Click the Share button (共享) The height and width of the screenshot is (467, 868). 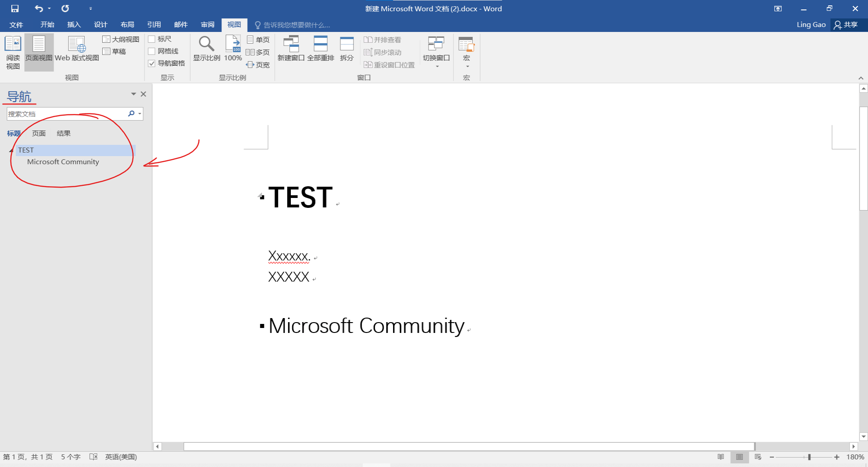846,25
